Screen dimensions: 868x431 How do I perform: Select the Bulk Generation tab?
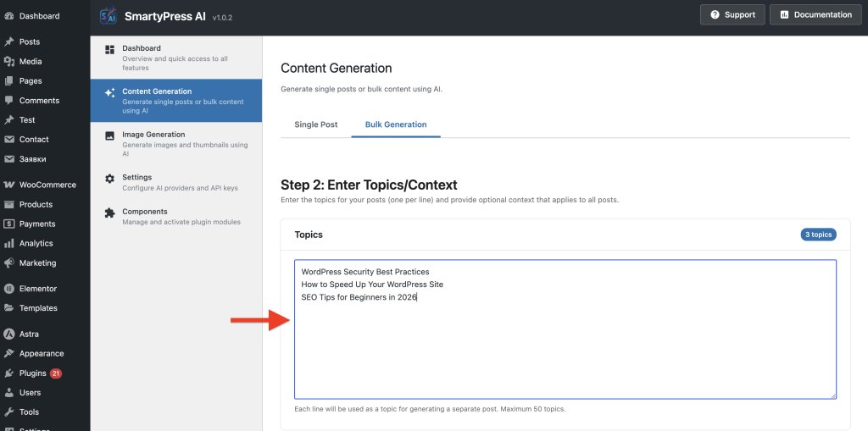pos(396,124)
